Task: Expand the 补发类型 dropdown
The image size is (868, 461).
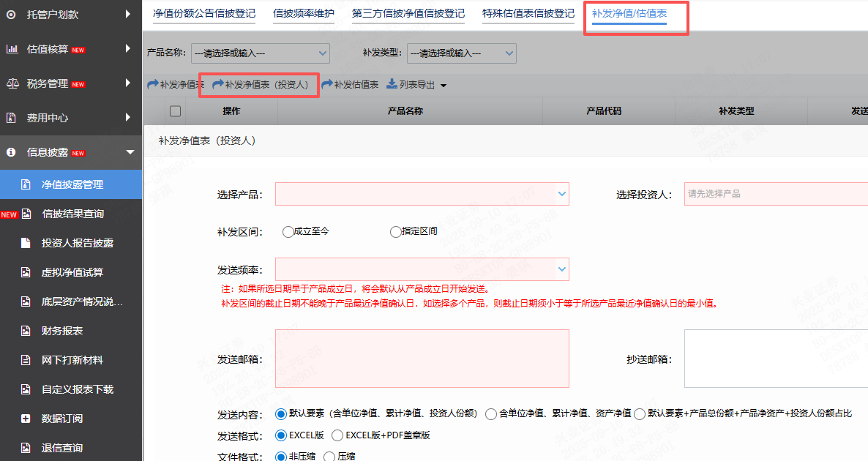Action: [461, 53]
